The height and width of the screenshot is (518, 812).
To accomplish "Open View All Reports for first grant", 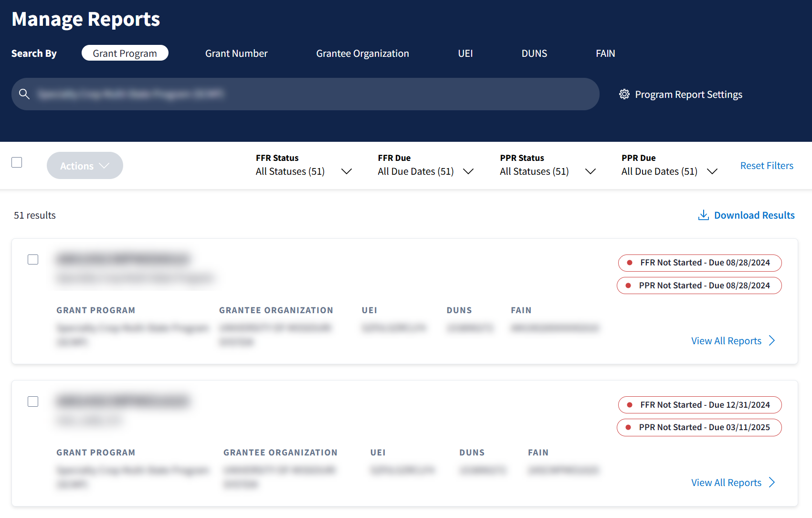I will (726, 340).
